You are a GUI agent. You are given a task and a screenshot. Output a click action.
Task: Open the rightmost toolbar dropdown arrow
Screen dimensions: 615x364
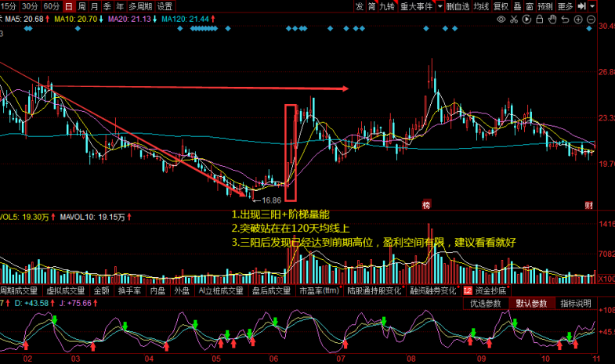pyautogui.click(x=592, y=6)
